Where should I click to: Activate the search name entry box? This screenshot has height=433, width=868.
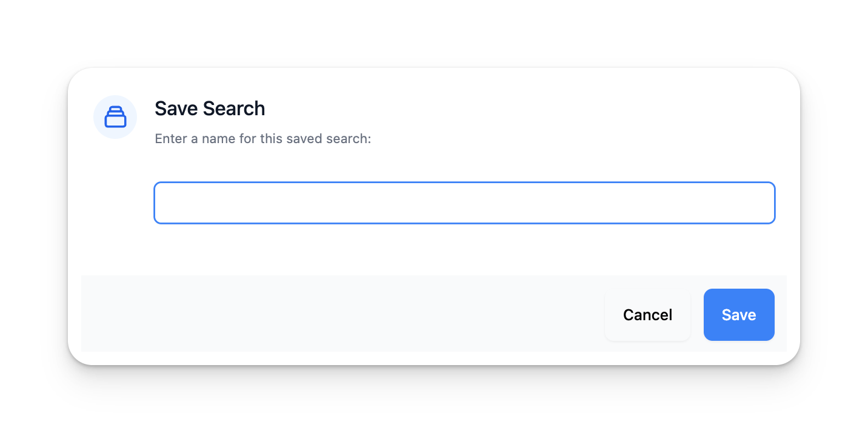pyautogui.click(x=464, y=203)
